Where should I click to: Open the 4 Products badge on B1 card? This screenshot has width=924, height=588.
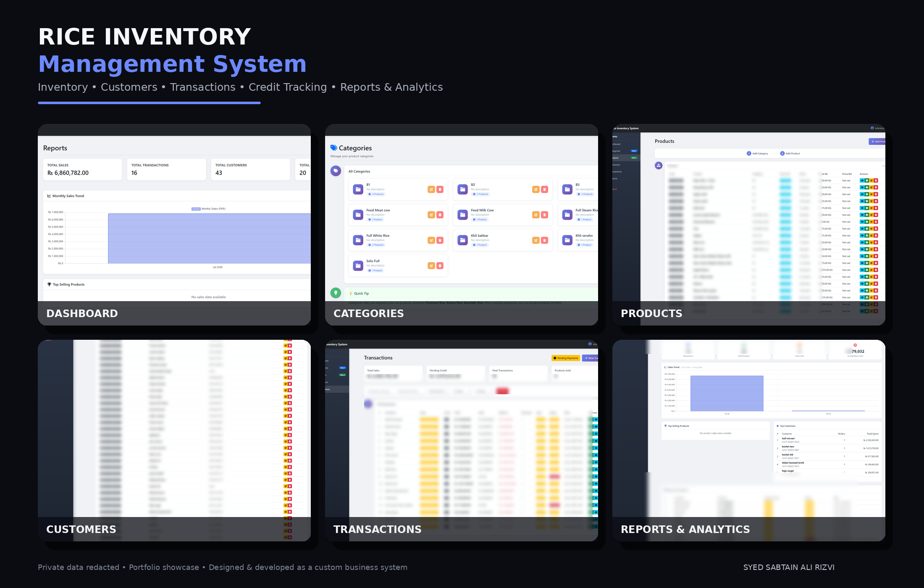click(376, 194)
